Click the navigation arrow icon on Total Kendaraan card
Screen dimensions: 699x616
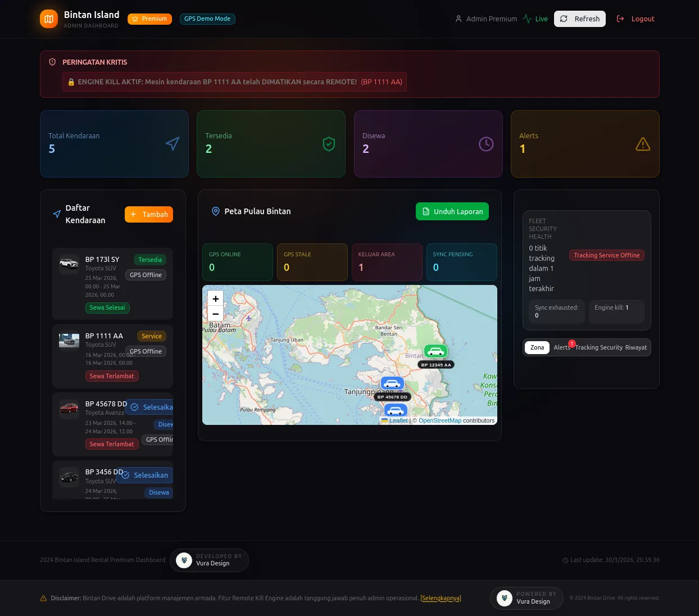(173, 144)
